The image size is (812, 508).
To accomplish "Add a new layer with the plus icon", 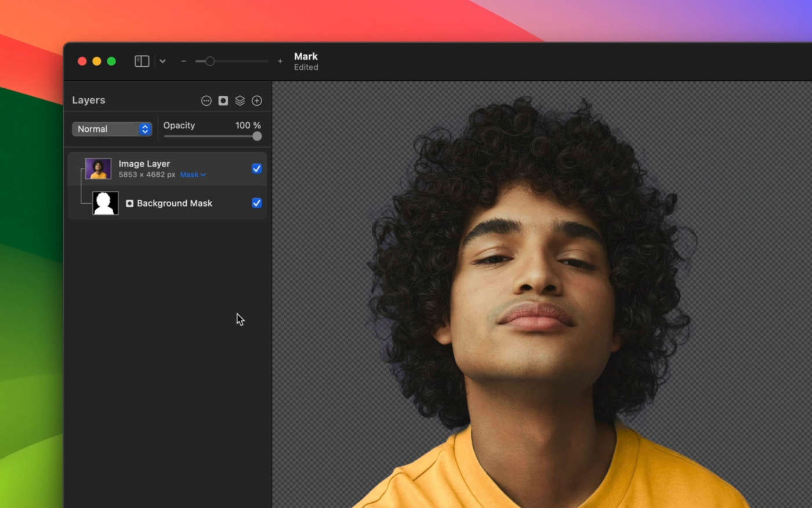I will click(x=257, y=100).
